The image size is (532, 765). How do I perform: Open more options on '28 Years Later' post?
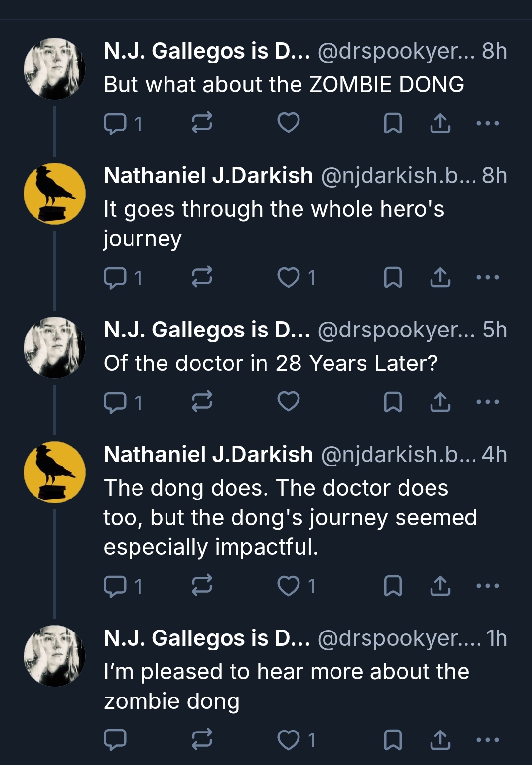[x=488, y=402]
